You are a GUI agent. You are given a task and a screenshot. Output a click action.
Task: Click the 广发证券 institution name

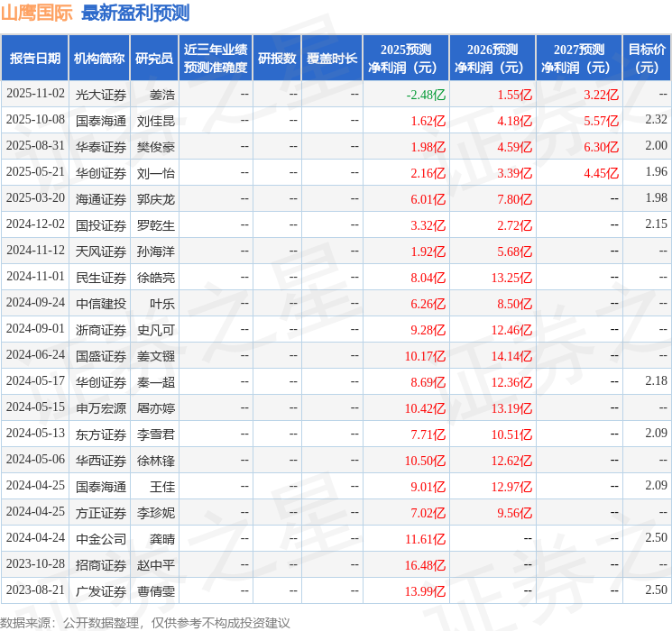(100, 591)
